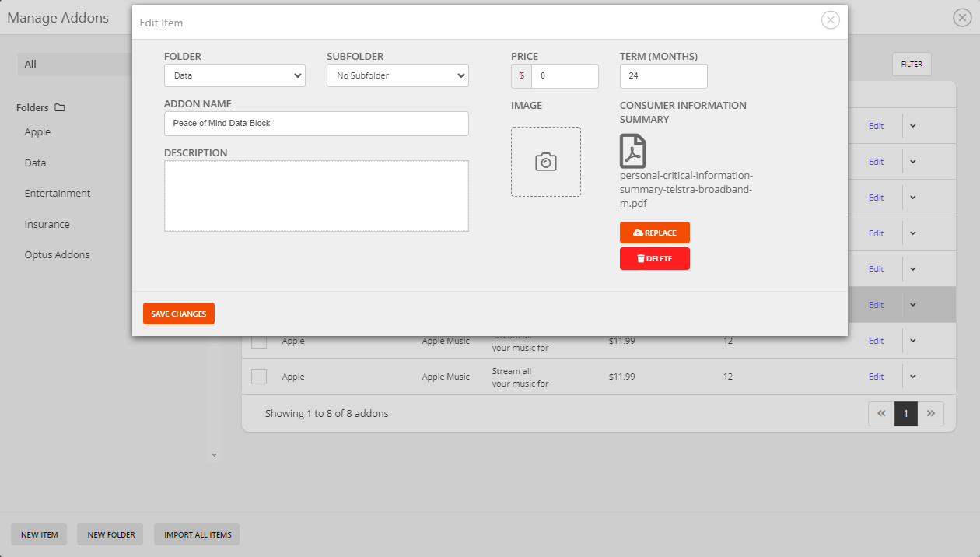Select the Entertainment folder in the sidebar
The width and height of the screenshot is (980, 557).
tap(58, 194)
